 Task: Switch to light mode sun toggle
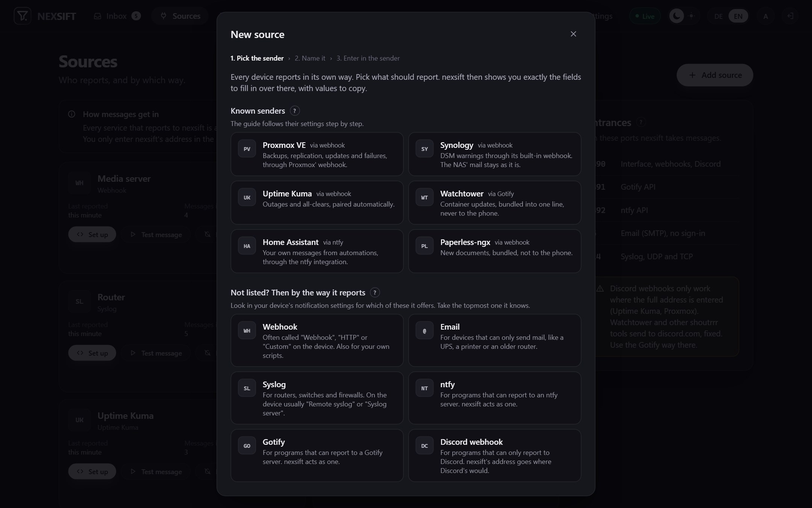[x=691, y=16]
